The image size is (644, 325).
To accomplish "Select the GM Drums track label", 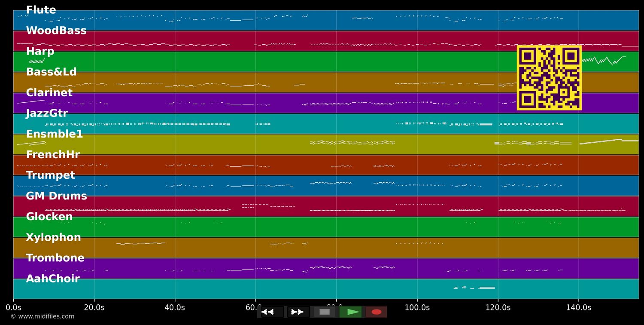I will (56, 196).
